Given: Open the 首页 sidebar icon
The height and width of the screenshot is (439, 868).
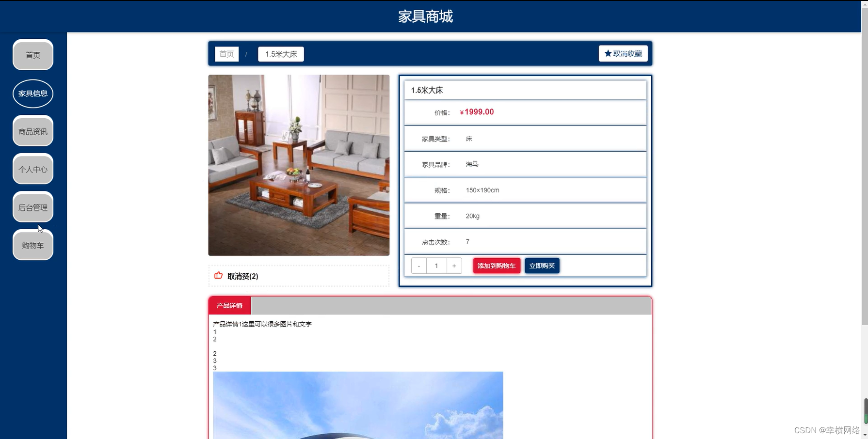Looking at the screenshot, I should point(32,55).
